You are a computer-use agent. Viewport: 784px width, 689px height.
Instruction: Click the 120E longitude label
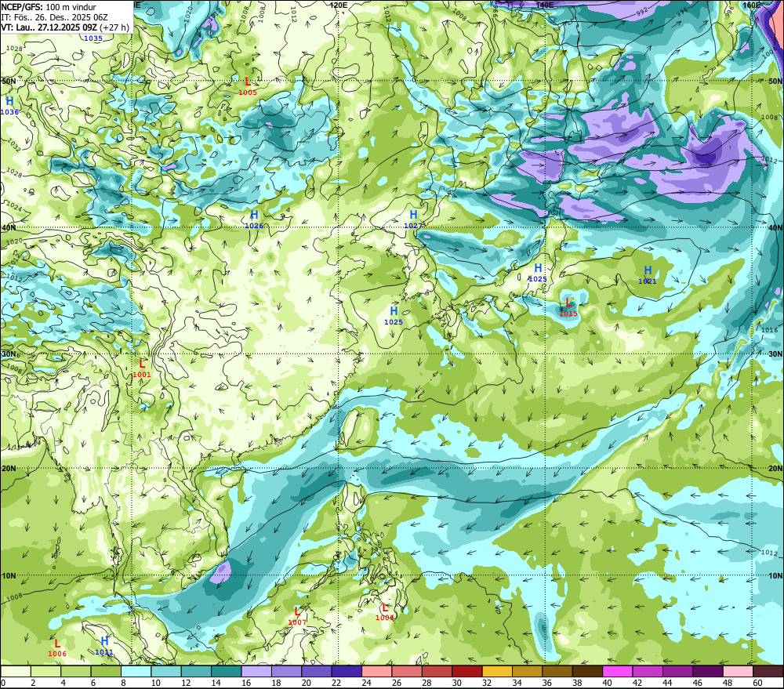click(339, 5)
